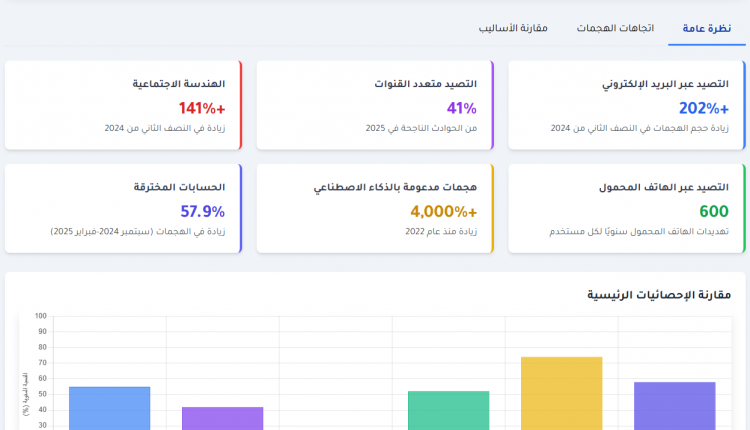This screenshot has width=750, height=430.
Task: Click text زيادة في الهجمات (سبتمبر 2024-فبراير 2025)
Action: click(138, 232)
